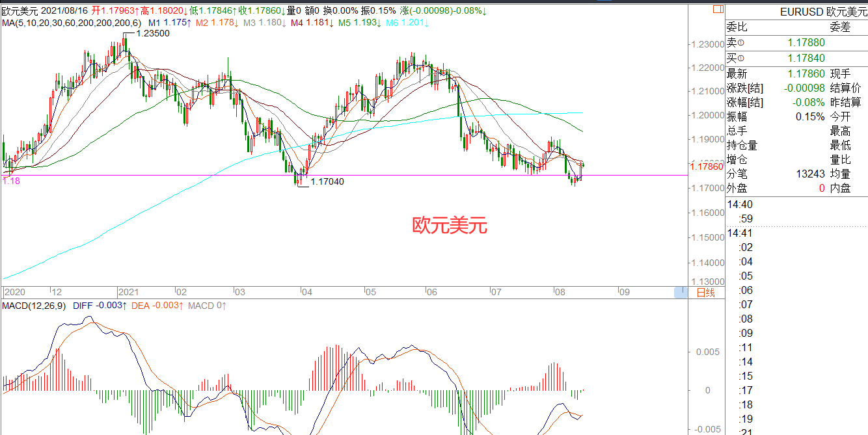The height and width of the screenshot is (435, 868).
Task: Click the DIFF -0.003 value
Action: [99, 305]
